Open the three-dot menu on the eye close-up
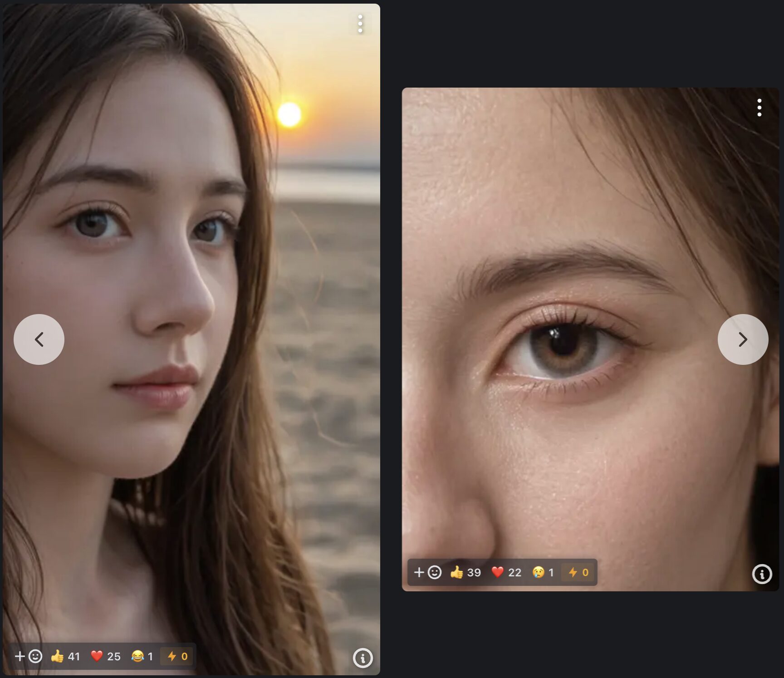 [759, 108]
